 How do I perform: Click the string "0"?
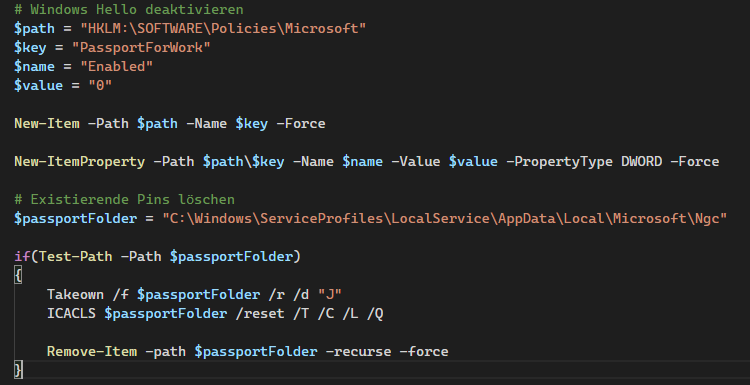pyautogui.click(x=100, y=86)
